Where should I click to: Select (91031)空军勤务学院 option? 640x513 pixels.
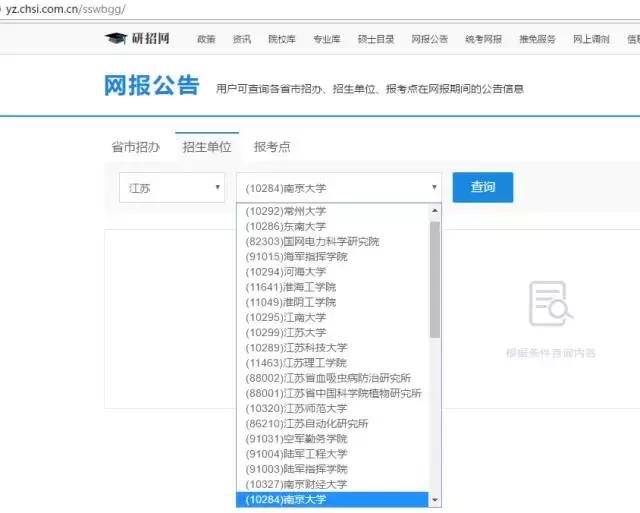pyautogui.click(x=333, y=438)
